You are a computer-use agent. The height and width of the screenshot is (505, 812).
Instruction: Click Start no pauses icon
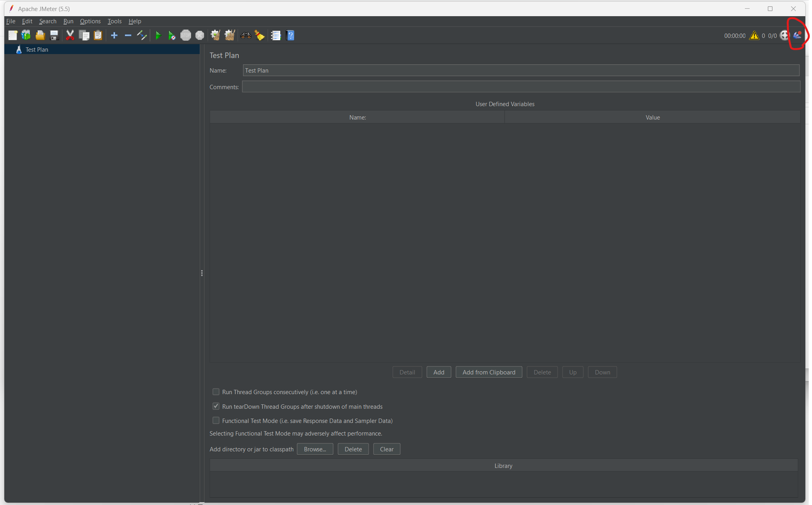pos(172,36)
